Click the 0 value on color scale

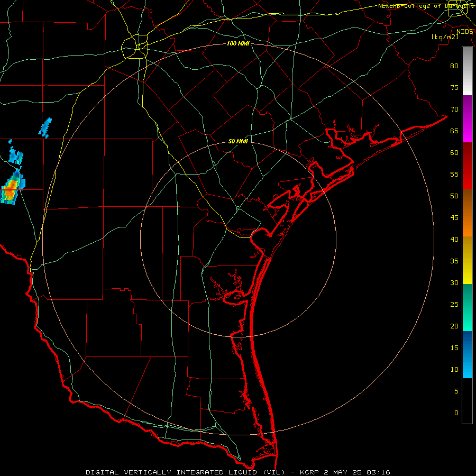(456, 413)
